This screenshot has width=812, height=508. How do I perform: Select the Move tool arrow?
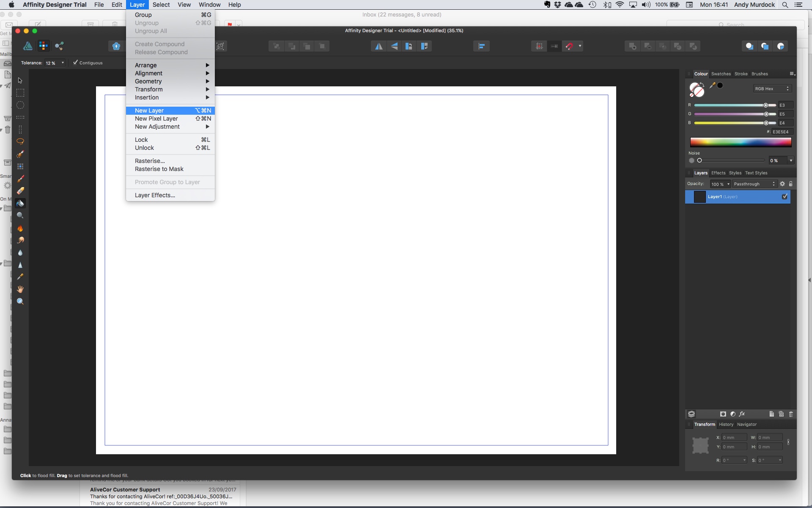tap(20, 80)
